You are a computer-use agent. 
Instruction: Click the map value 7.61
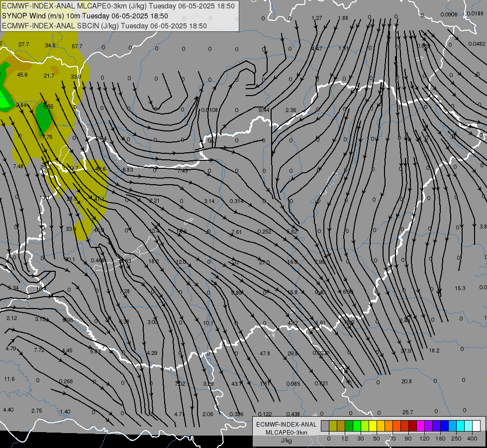pos(236,232)
